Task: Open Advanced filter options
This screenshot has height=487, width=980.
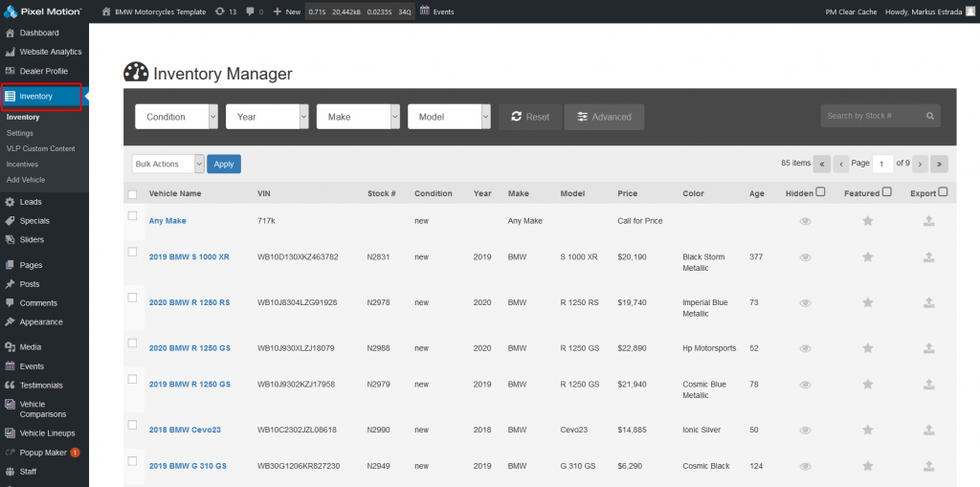Action: click(x=604, y=117)
